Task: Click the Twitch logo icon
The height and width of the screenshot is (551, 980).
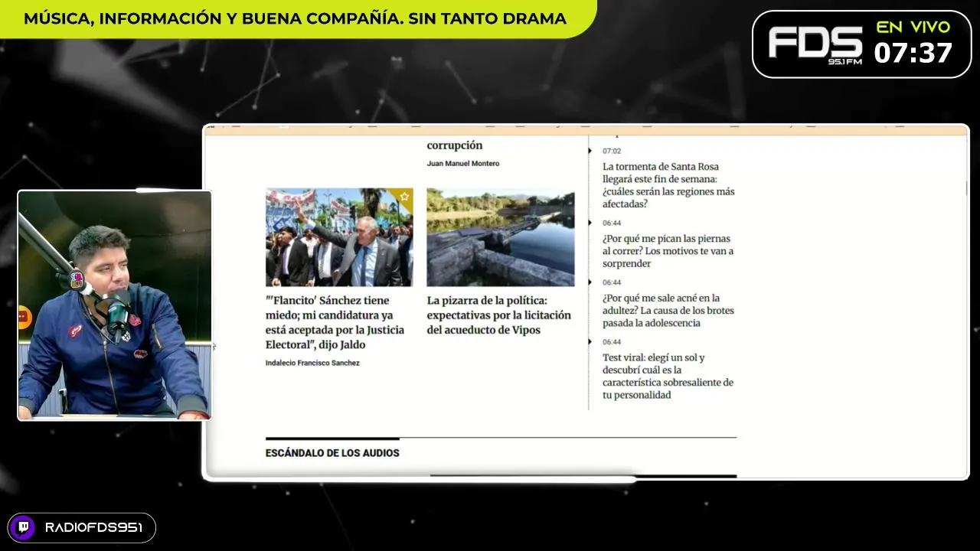Action: click(x=22, y=528)
